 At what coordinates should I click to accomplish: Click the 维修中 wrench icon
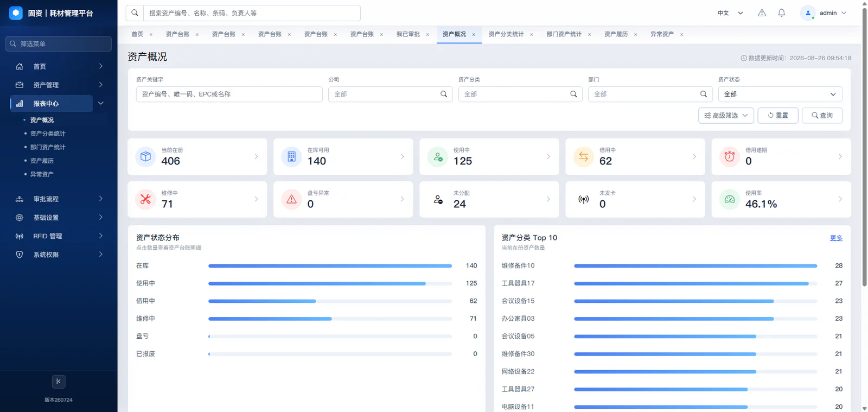tap(145, 199)
